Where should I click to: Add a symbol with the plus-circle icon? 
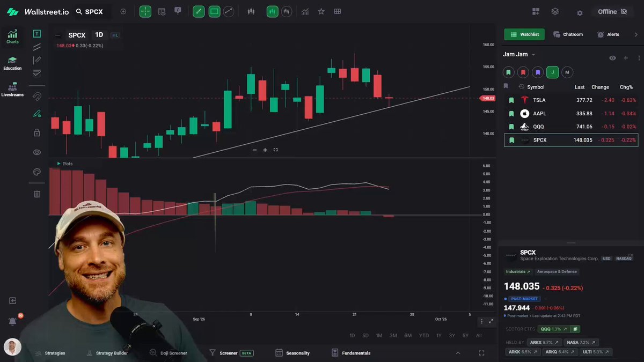[x=123, y=11]
